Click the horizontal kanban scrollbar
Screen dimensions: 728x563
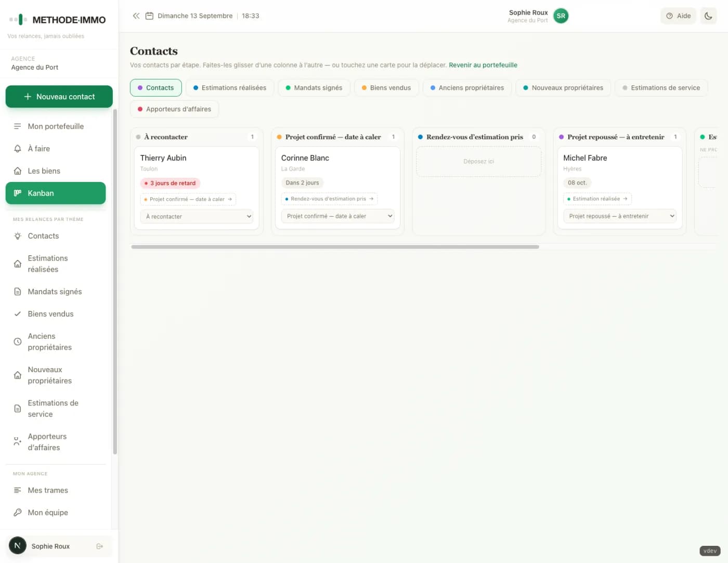(x=335, y=247)
